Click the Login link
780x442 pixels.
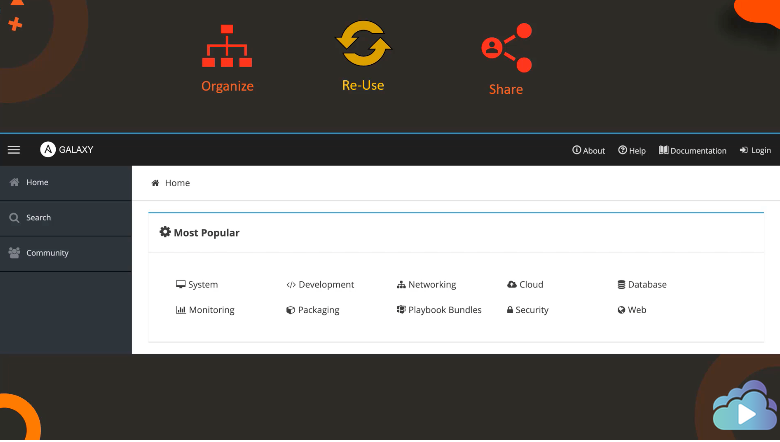[755, 150]
